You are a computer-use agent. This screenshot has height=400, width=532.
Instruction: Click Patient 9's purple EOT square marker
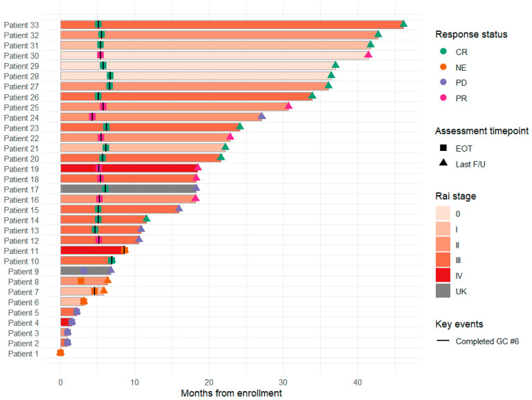coord(83,271)
